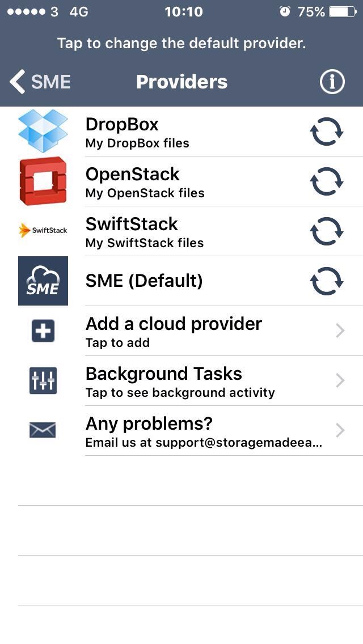The height and width of the screenshot is (644, 363).
Task: Refresh the DropBox provider
Action: point(327,131)
